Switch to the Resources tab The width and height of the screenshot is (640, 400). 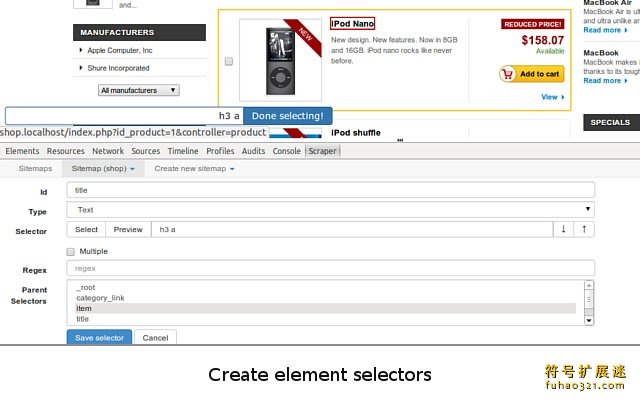tap(66, 151)
